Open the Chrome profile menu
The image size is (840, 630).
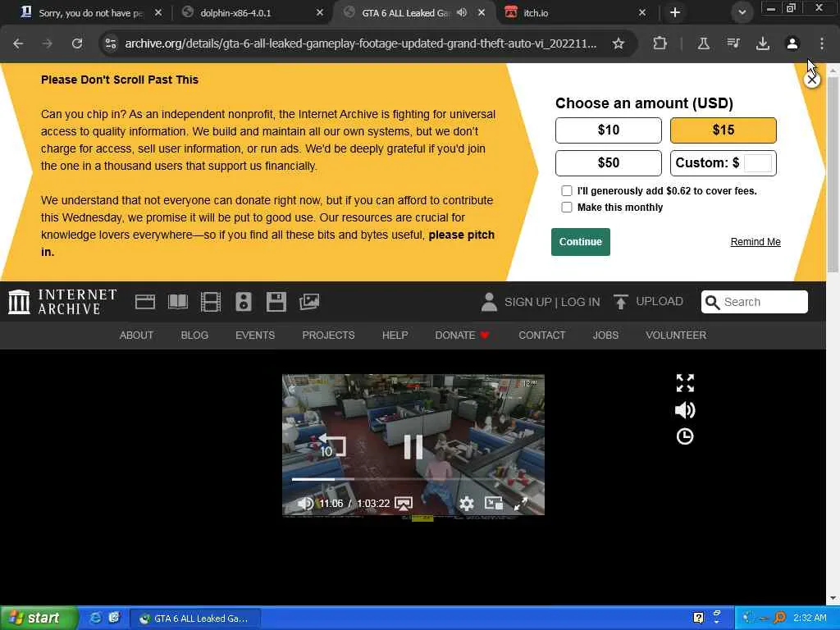792,43
